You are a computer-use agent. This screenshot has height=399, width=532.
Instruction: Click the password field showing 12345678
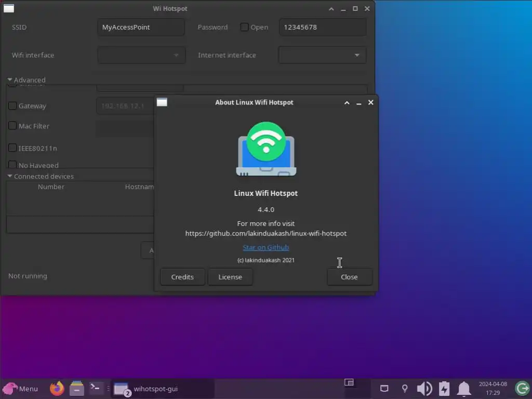323,27
